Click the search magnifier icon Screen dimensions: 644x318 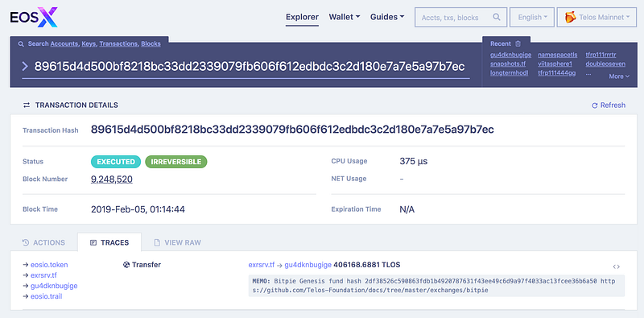click(497, 17)
